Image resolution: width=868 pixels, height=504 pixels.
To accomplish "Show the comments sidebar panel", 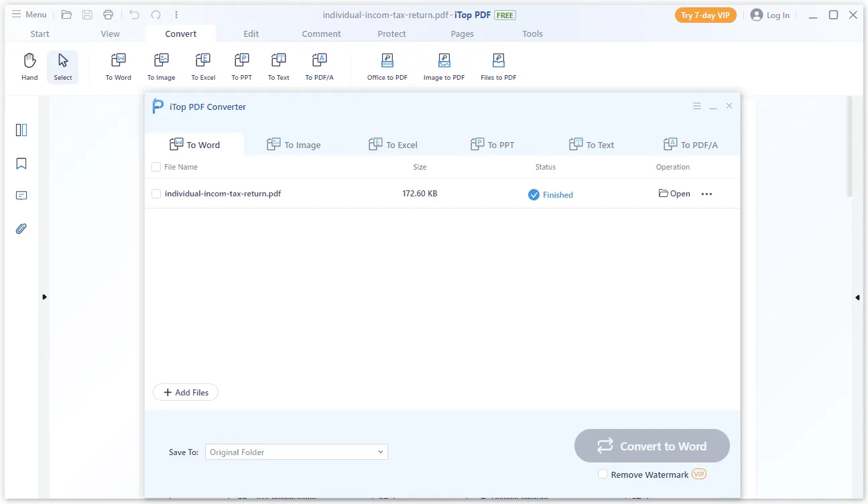I will click(x=21, y=196).
